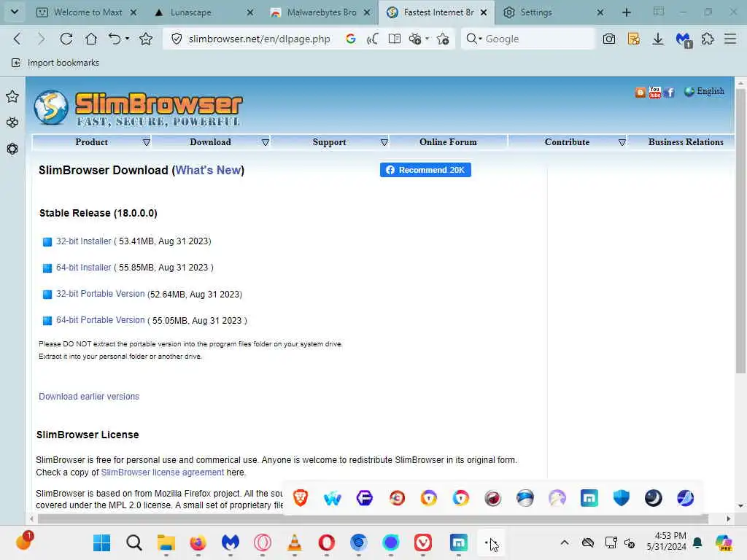Close the Lunascape tab
The image size is (747, 560).
pos(250,12)
